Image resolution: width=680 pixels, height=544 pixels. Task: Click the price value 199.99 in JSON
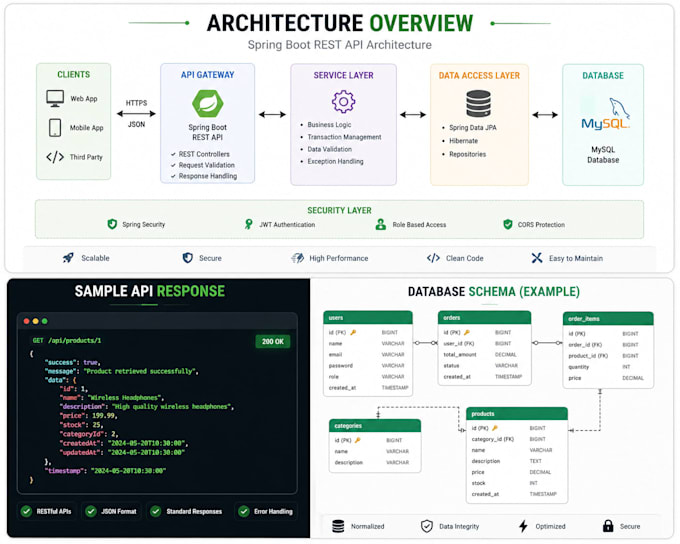click(x=104, y=415)
